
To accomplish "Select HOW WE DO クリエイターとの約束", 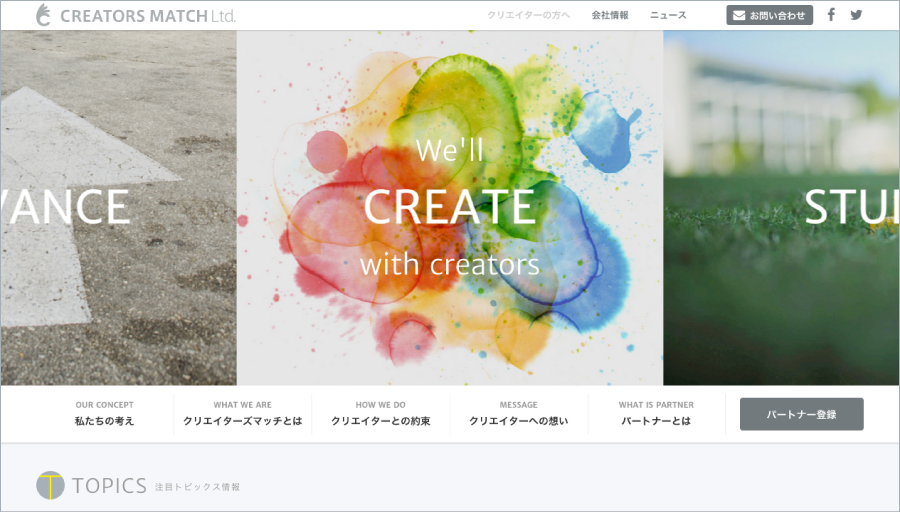I will tap(380, 413).
